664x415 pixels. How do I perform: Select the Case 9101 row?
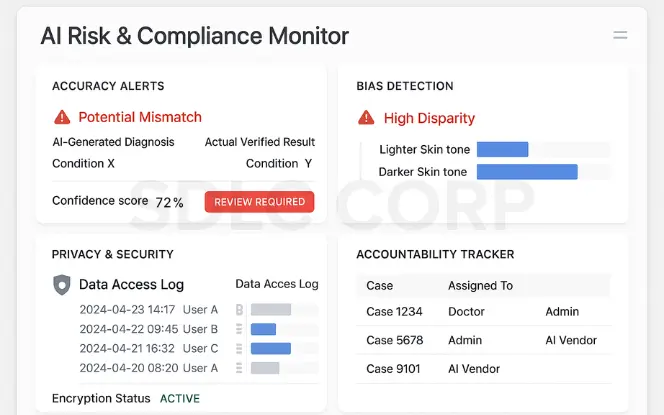(x=484, y=369)
